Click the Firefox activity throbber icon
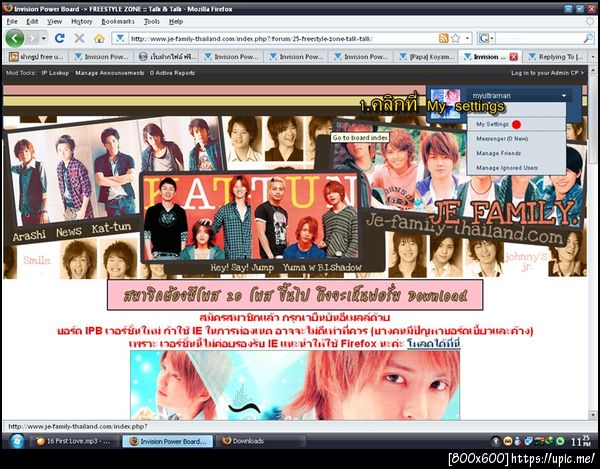 pos(590,21)
